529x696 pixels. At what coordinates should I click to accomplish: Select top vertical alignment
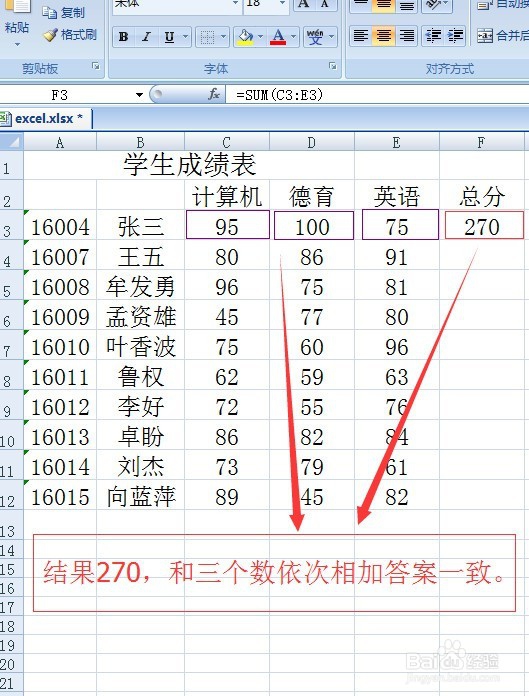click(x=360, y=5)
